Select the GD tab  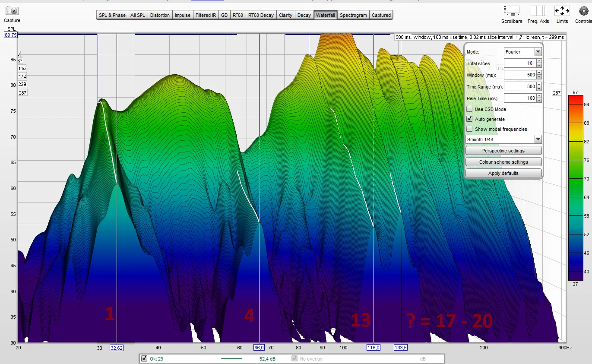pyautogui.click(x=224, y=15)
